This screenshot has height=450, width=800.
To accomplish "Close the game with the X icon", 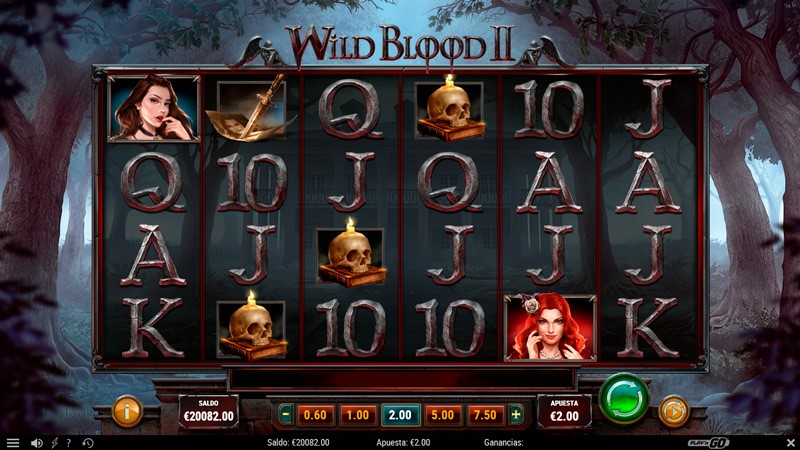I will 790,442.
